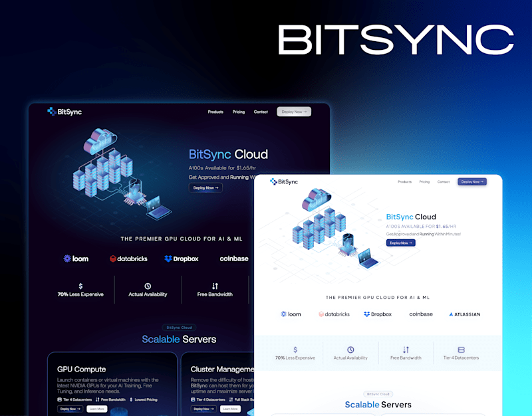Screen dimensions: 532x416
Task: Click server icon above Tier 4 Datacenters, light
Action: [461, 350]
